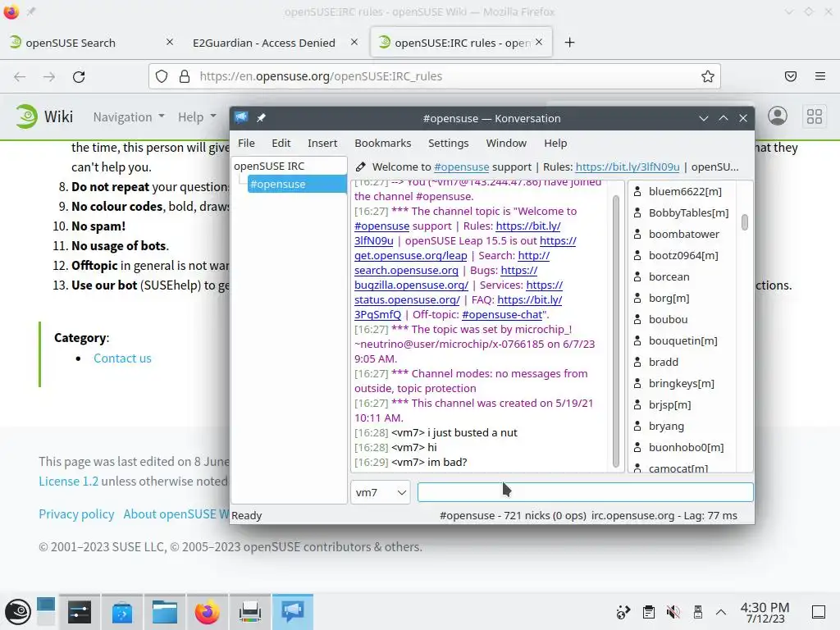Open the Bookmarks menu in Konversation

pyautogui.click(x=382, y=143)
